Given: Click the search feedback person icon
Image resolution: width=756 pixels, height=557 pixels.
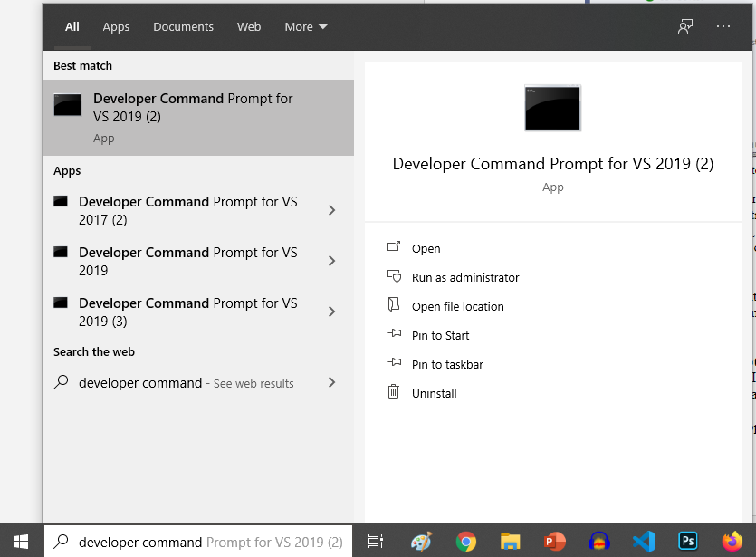Looking at the screenshot, I should [685, 26].
